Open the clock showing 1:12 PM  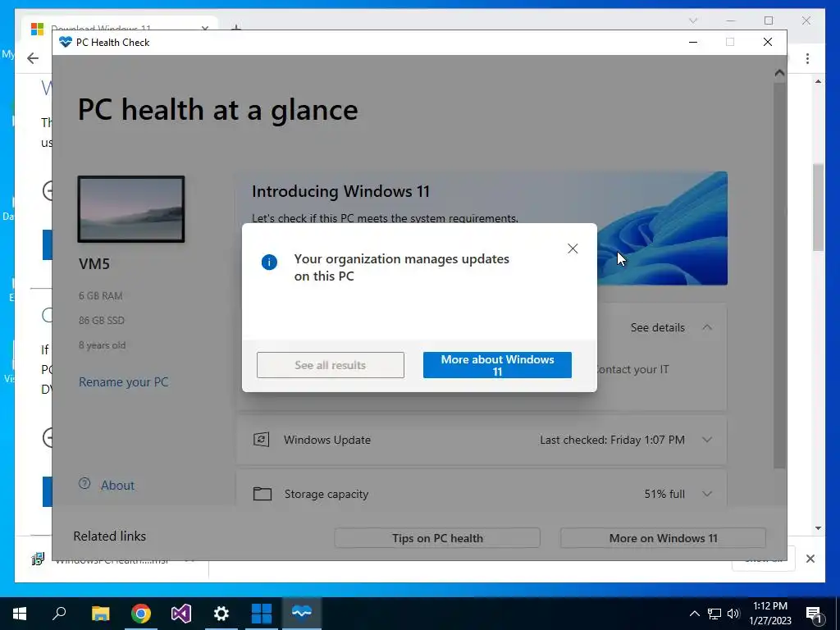pos(770,614)
